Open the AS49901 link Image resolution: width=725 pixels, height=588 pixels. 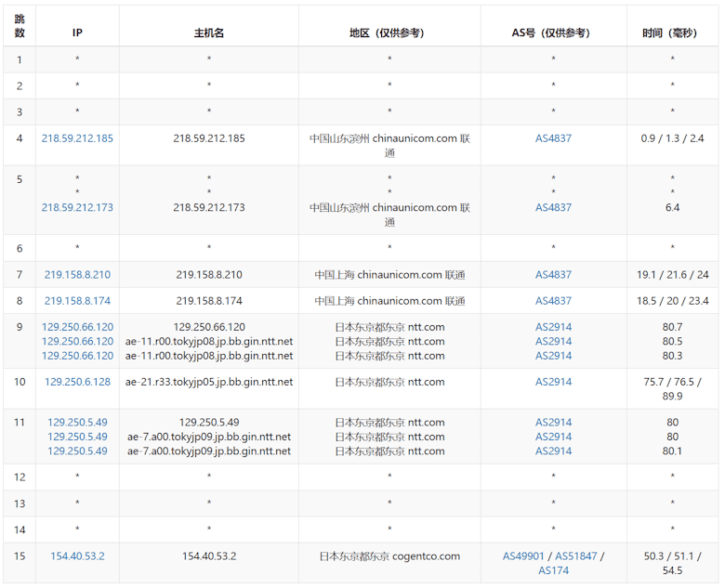tap(523, 556)
